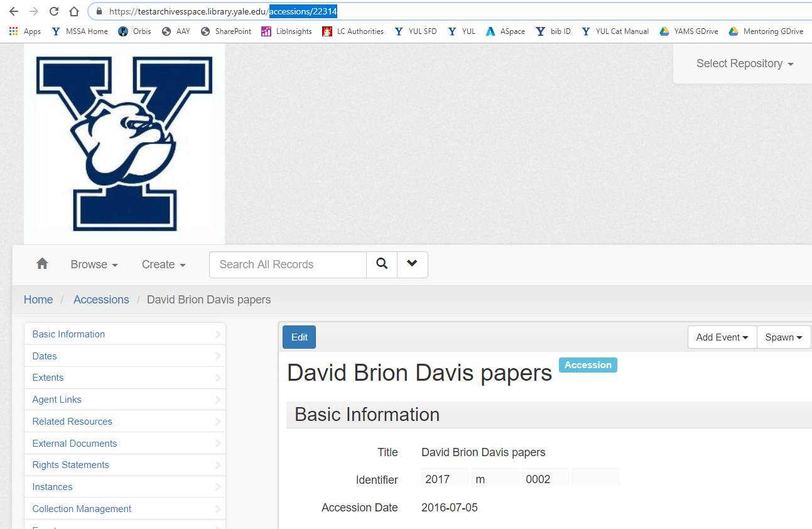Image resolution: width=812 pixels, height=529 pixels.
Task: Click the padlock site security icon
Action: click(x=99, y=11)
